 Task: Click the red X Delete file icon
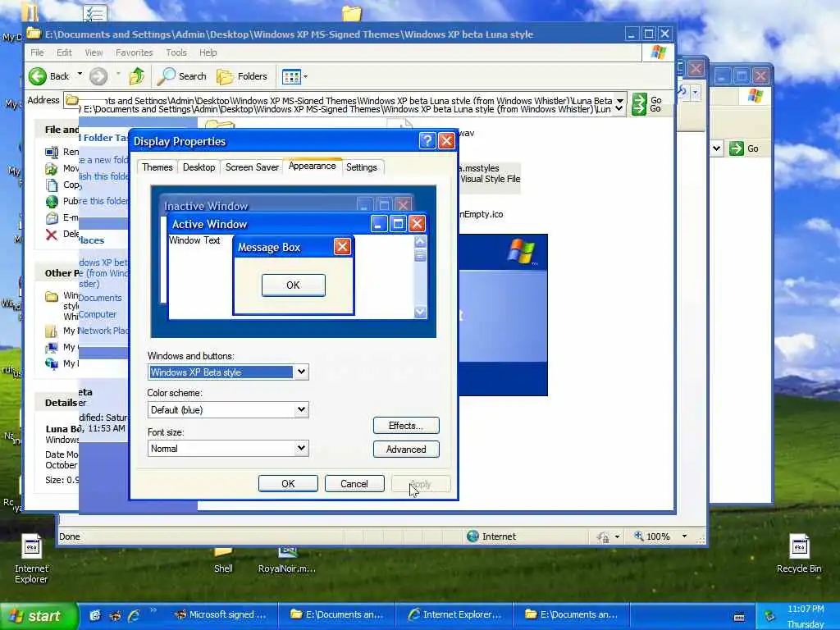52,234
